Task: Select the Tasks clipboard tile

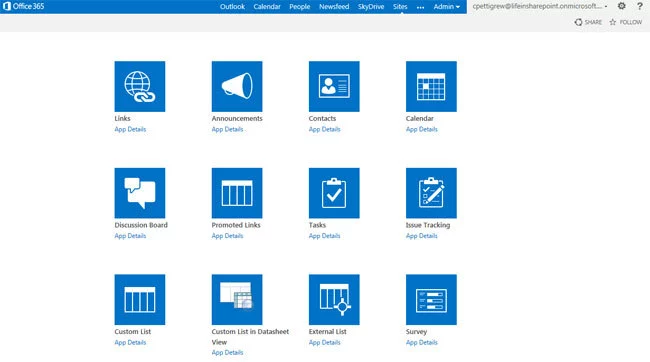Action: click(x=334, y=193)
